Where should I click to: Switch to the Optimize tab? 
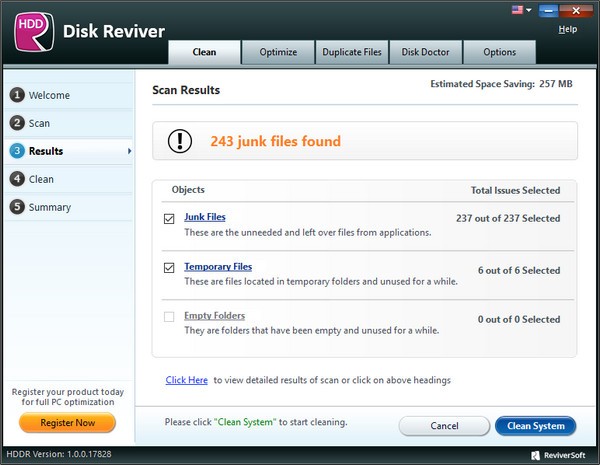tap(280, 52)
